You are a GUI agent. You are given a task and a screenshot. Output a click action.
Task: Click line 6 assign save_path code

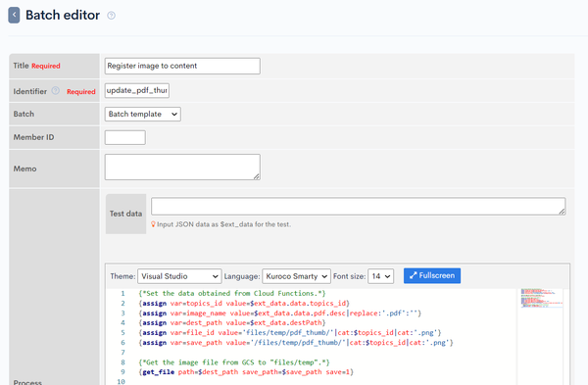click(x=296, y=343)
